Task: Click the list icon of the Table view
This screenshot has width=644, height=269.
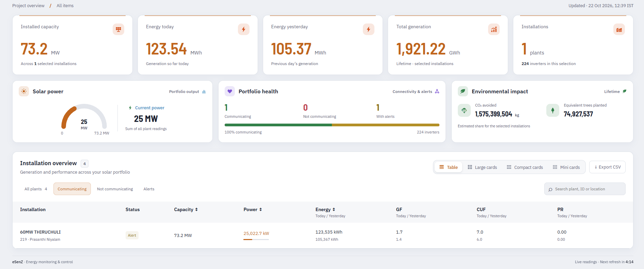Action: pyautogui.click(x=442, y=167)
